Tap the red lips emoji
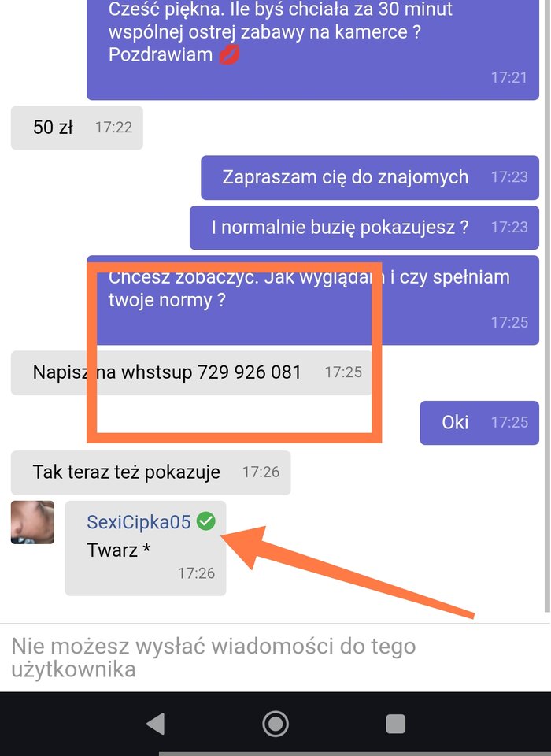This screenshot has width=551, height=756. (229, 55)
